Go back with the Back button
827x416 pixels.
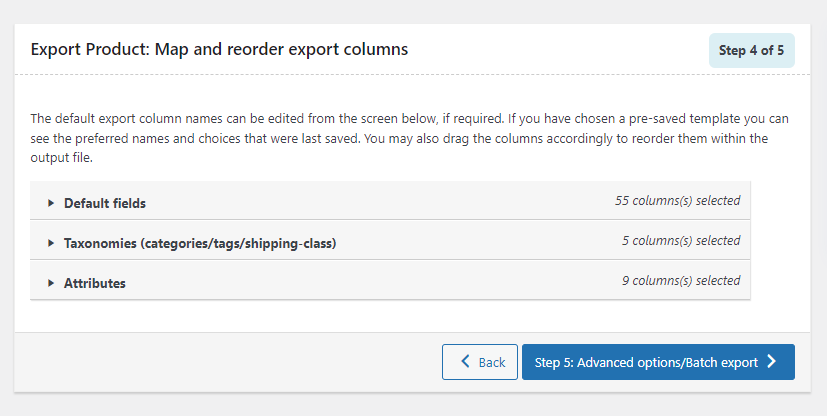[x=480, y=362]
